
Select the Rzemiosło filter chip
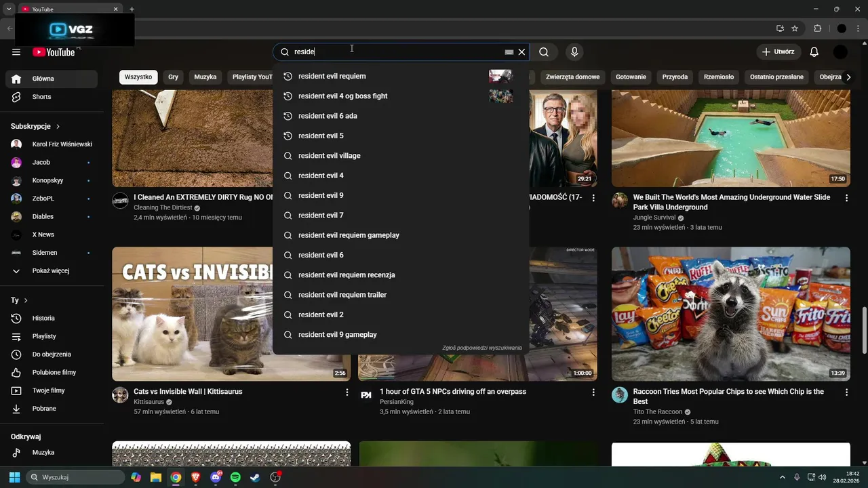[x=719, y=77]
